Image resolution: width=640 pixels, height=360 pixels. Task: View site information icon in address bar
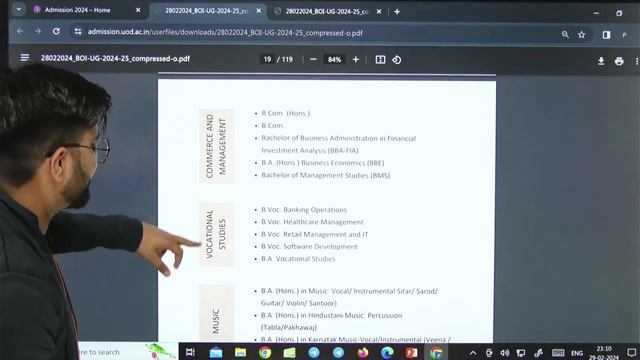click(78, 32)
